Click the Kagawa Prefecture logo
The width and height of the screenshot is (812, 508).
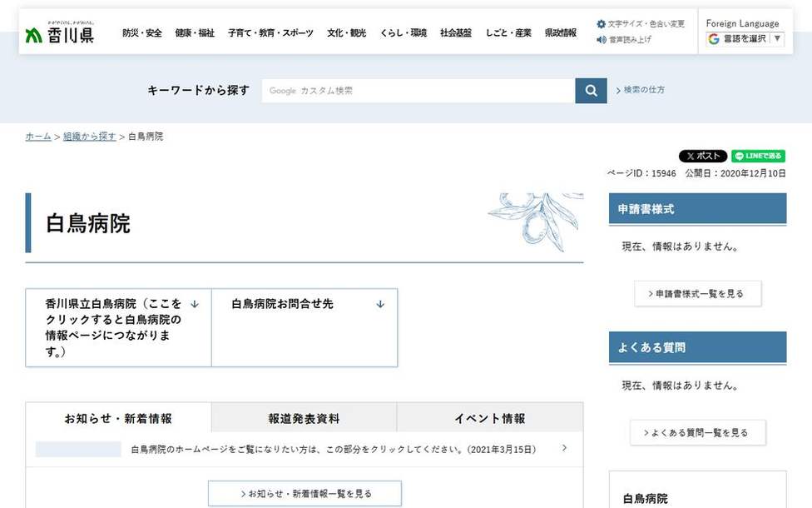(60, 32)
